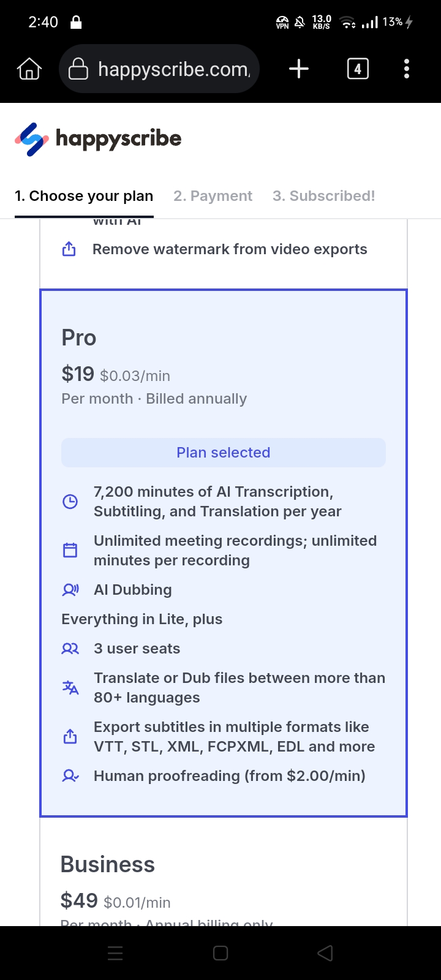Select the Subscribed! step tab
The height and width of the screenshot is (980, 441).
point(323,196)
